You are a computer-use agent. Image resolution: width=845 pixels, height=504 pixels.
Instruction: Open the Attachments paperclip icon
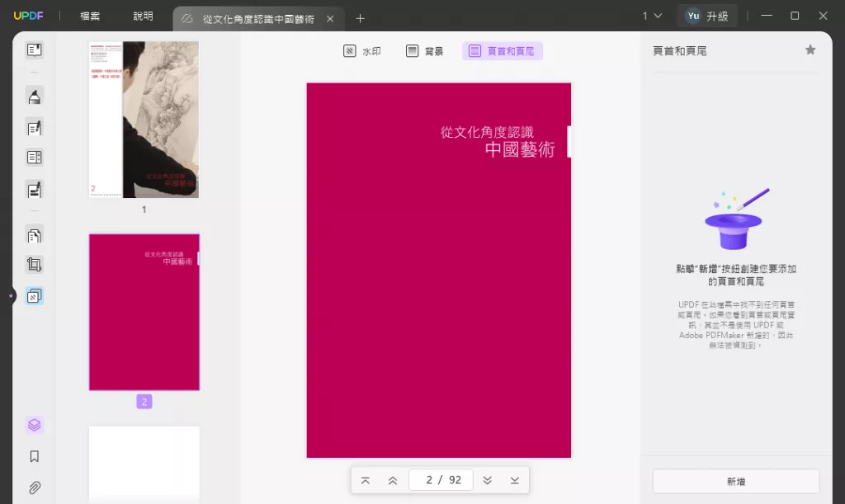34,488
